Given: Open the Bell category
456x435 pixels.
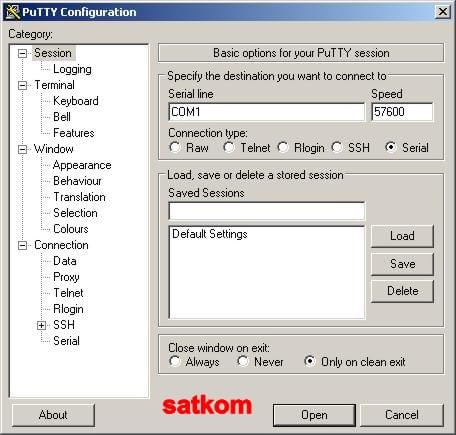Looking at the screenshot, I should click(62, 117).
